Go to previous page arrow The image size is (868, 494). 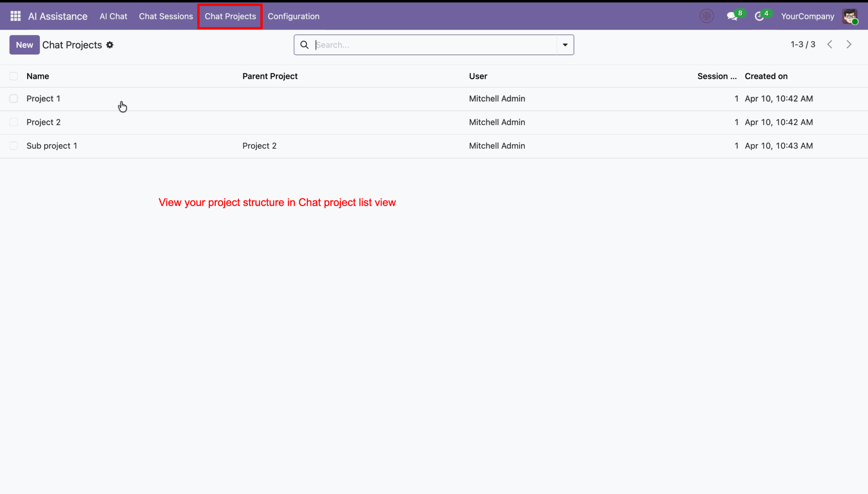(x=830, y=44)
